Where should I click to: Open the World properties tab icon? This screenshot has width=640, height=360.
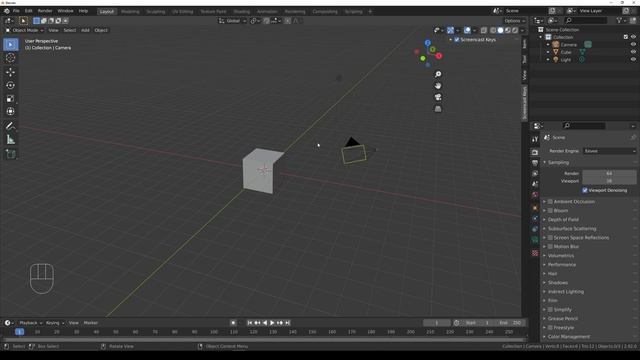point(535,195)
